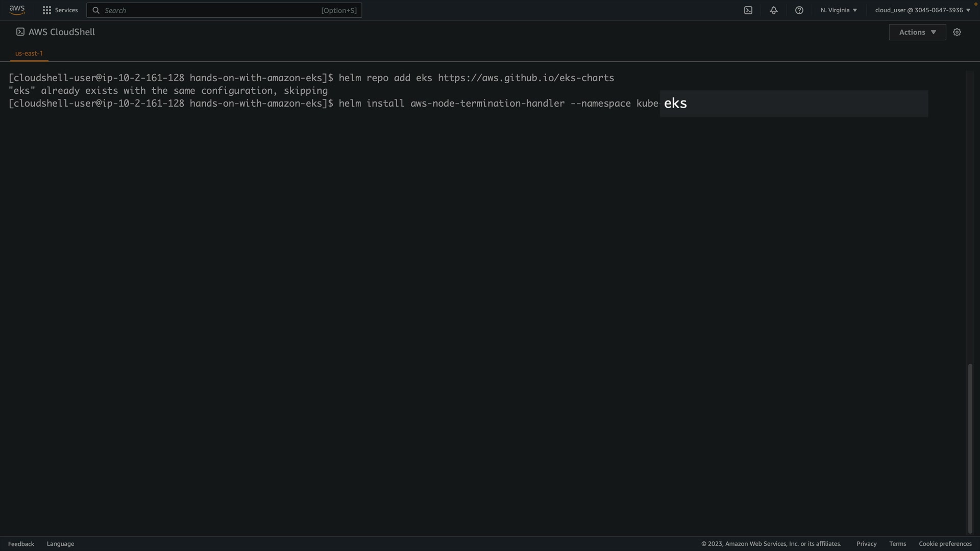980x551 pixels.
Task: Open CloudShell from top navigation icon
Action: (x=748, y=10)
